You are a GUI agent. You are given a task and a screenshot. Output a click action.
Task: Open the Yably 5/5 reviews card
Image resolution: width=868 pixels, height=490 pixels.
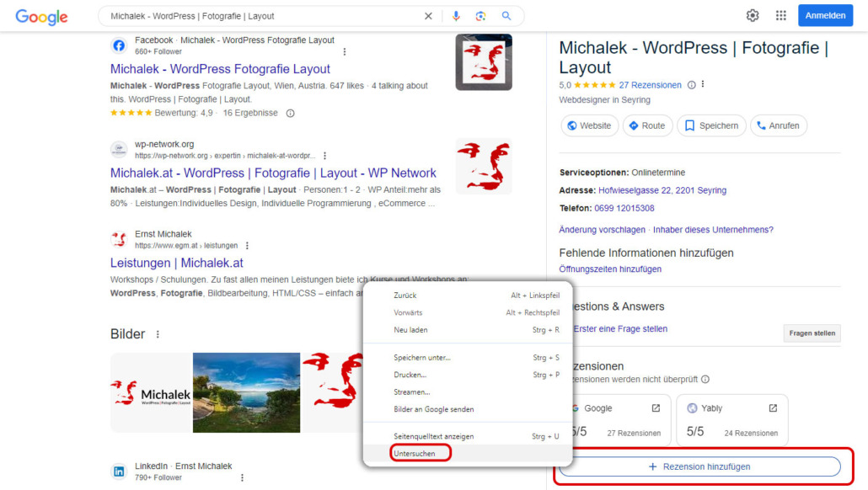tap(731, 420)
